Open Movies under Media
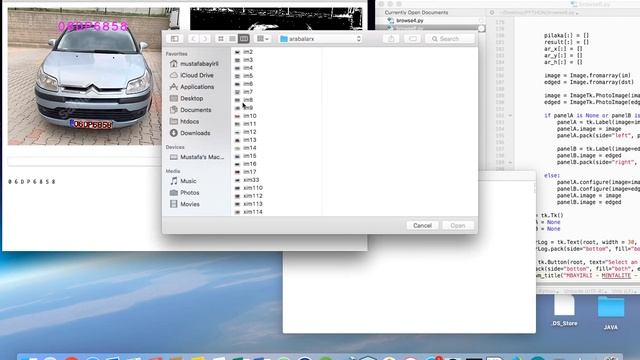Viewport: 640px width, 360px height. [185, 204]
